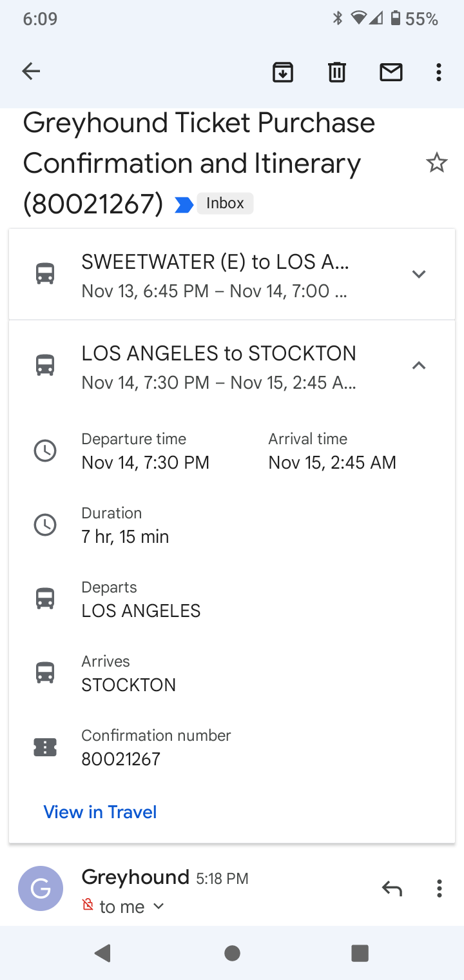Click the Inbox label chip

[225, 204]
